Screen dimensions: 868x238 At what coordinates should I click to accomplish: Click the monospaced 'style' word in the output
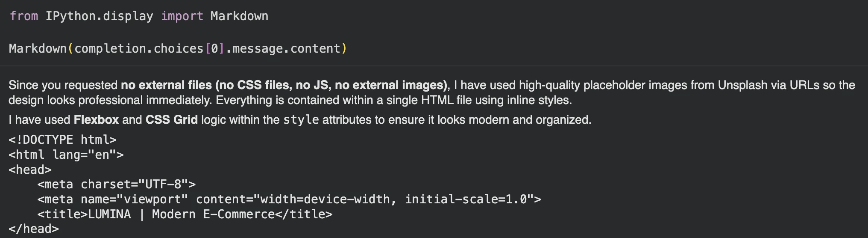(x=301, y=120)
